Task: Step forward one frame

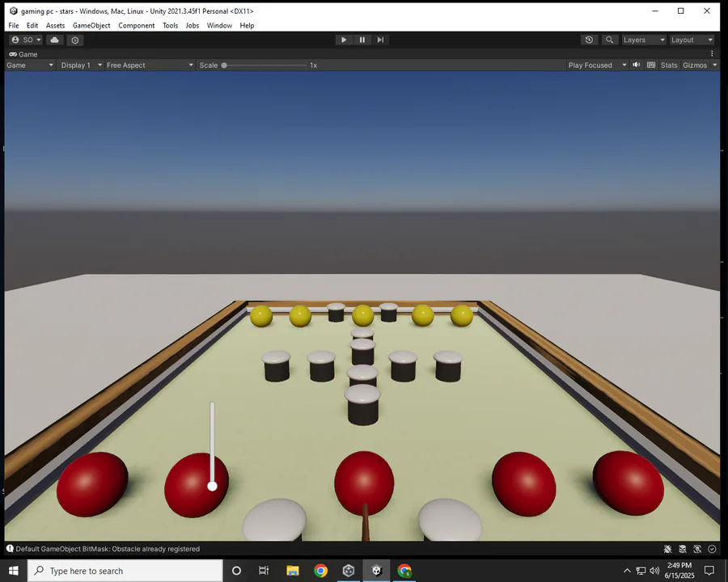Action: pos(380,40)
